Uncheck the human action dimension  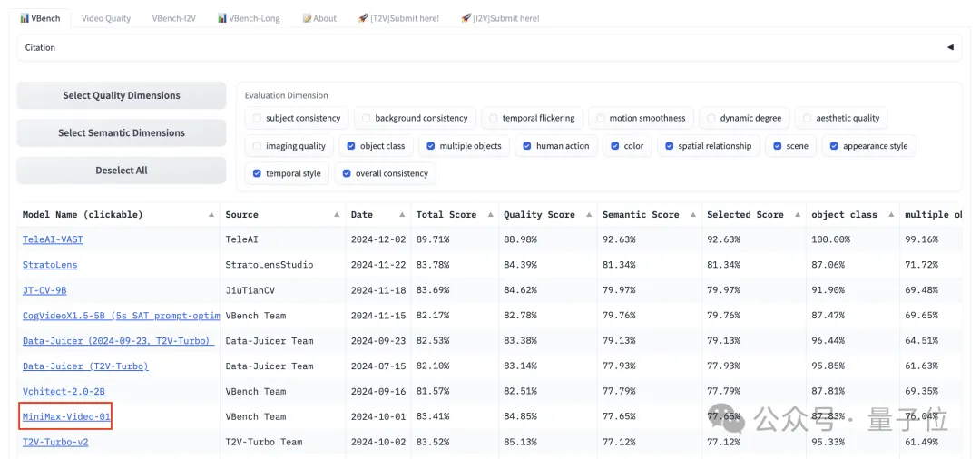(528, 146)
